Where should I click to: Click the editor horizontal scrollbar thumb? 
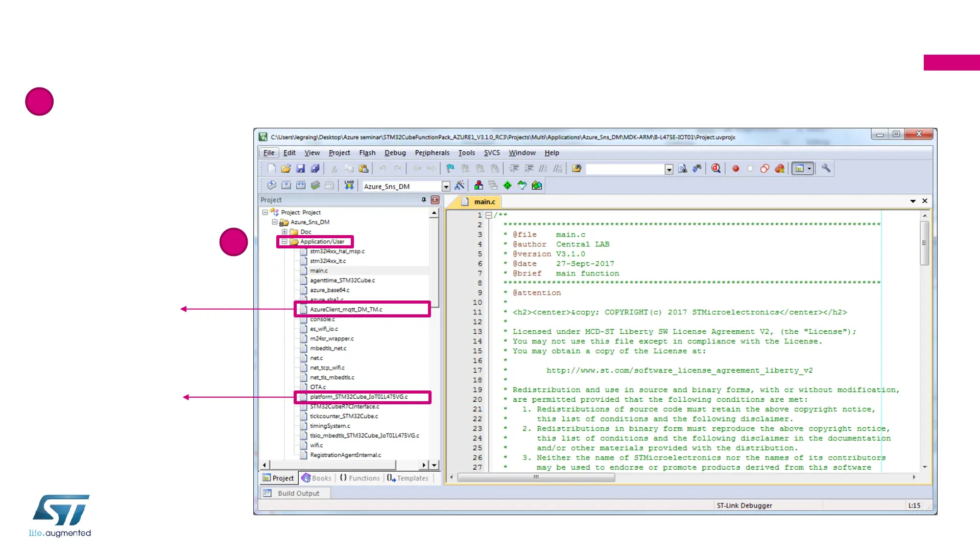pyautogui.click(x=536, y=477)
